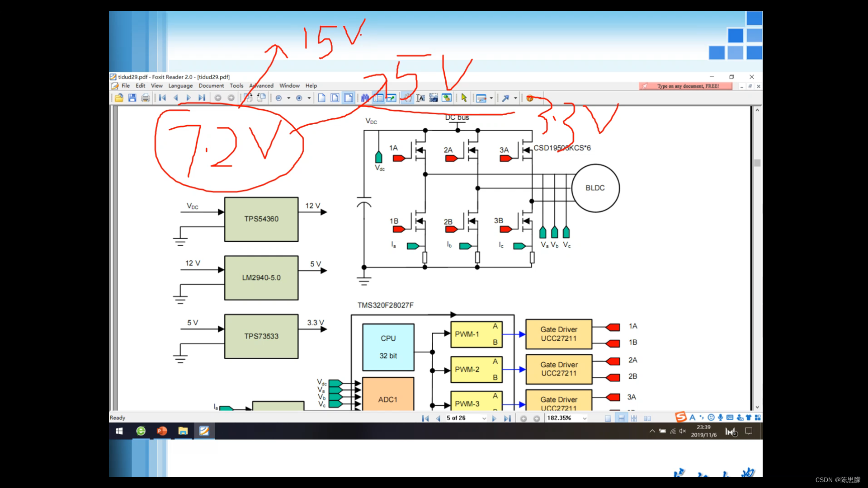868x488 pixels.
Task: Expand the zoom percentage dropdown
Action: click(x=585, y=418)
